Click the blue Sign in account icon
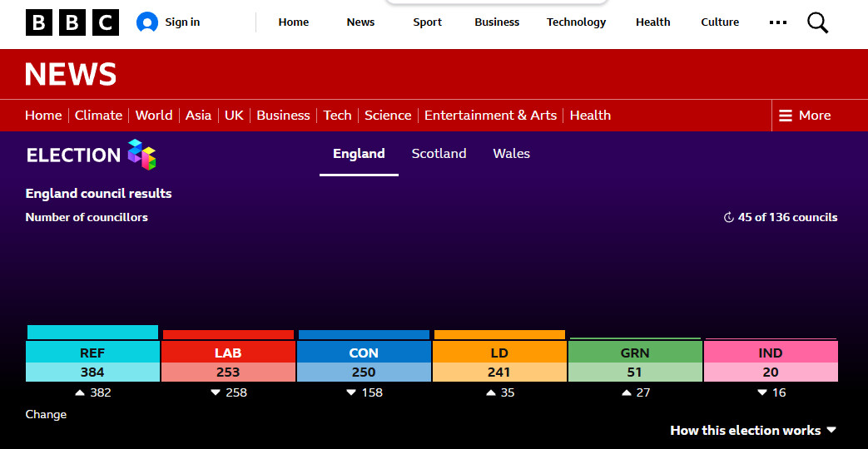 tap(147, 22)
